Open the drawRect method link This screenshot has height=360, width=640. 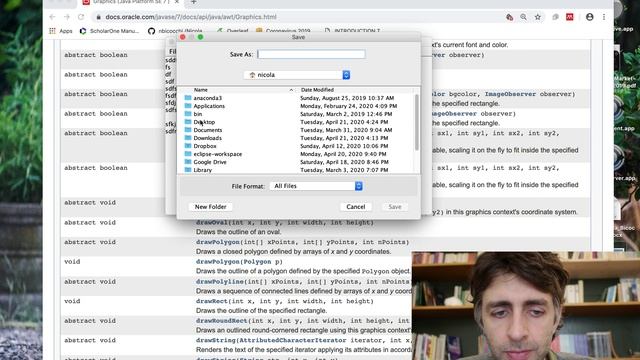pyautogui.click(x=211, y=301)
